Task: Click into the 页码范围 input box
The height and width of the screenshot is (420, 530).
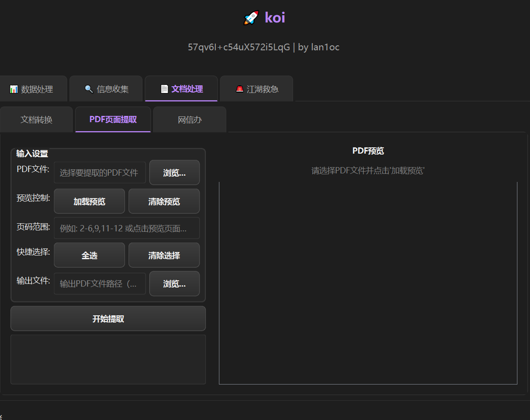Action: click(x=126, y=228)
